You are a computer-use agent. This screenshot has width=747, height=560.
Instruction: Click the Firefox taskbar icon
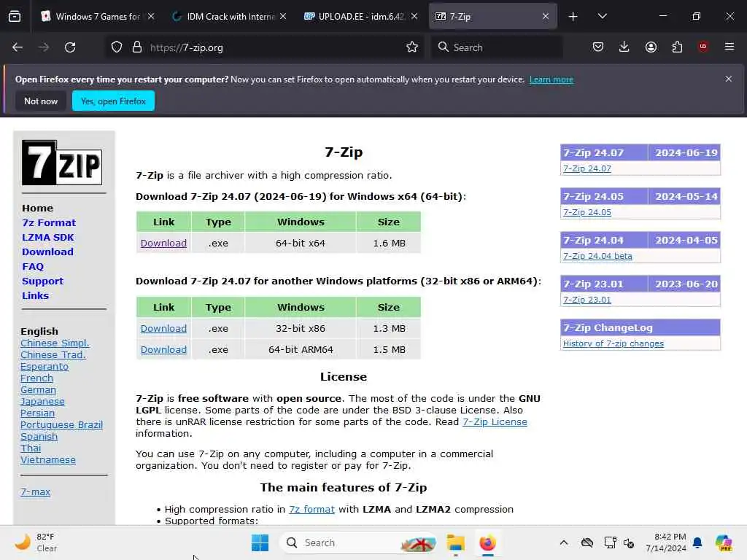coord(487,542)
